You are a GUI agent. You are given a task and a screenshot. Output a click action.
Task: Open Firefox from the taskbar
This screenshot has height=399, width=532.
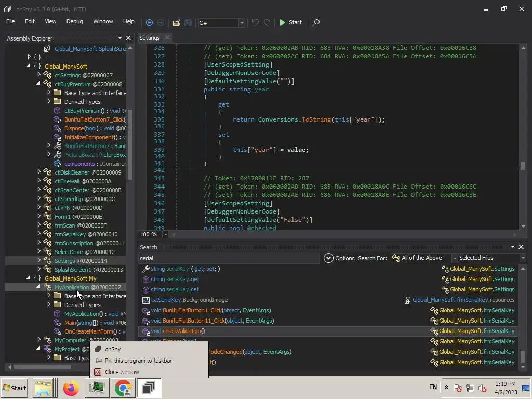tap(71, 388)
